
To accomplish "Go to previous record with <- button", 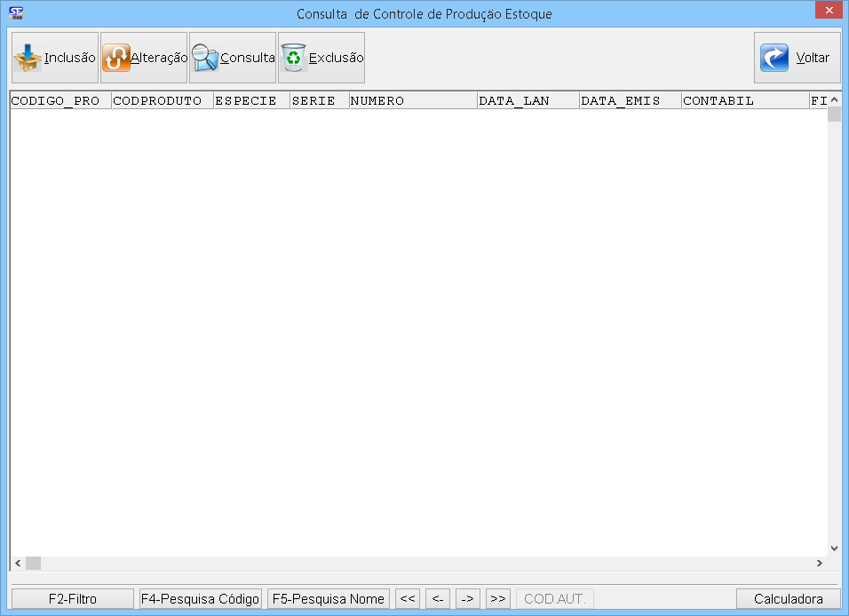I will [x=438, y=598].
